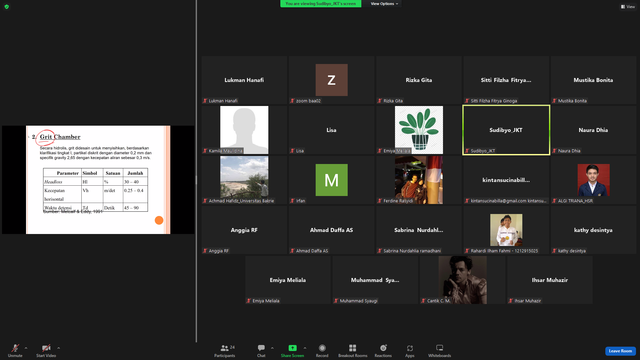640x360 pixels.
Task: Click muted mic icon beside kathy desintya label
Action: 555,251
